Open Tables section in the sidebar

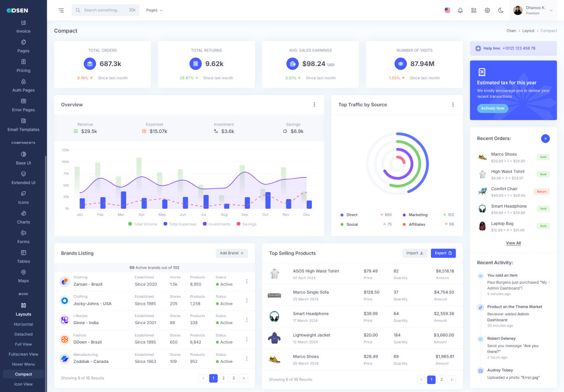click(23, 257)
